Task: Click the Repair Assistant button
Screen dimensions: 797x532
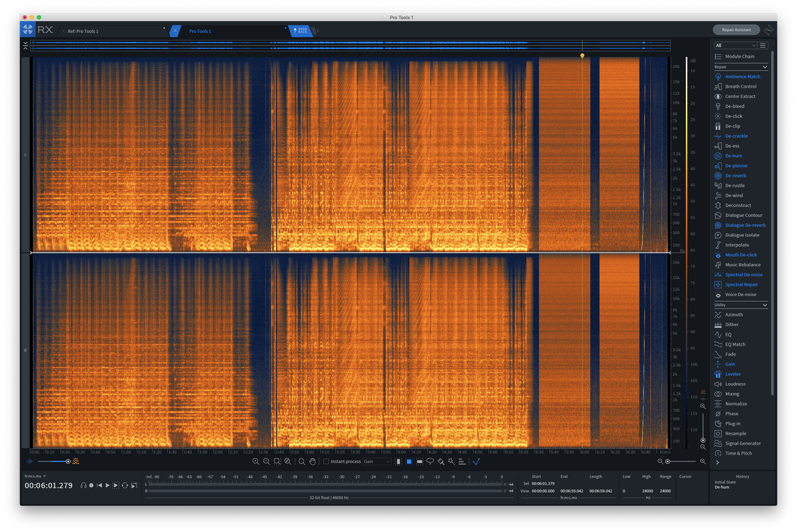Action: [736, 30]
